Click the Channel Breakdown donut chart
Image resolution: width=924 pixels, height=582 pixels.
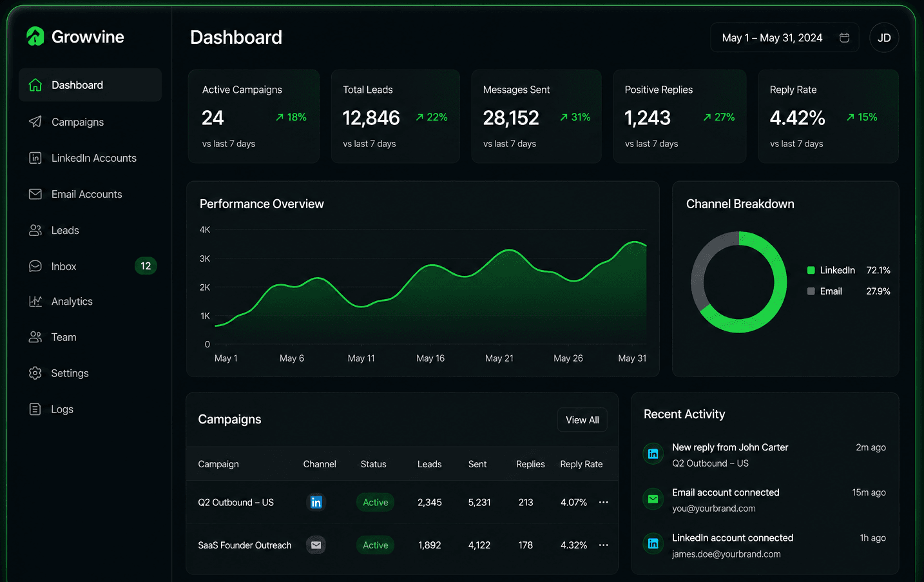click(738, 282)
